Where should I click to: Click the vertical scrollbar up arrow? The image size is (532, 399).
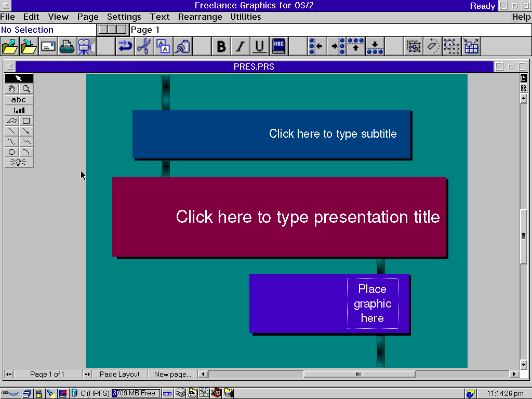click(x=524, y=99)
